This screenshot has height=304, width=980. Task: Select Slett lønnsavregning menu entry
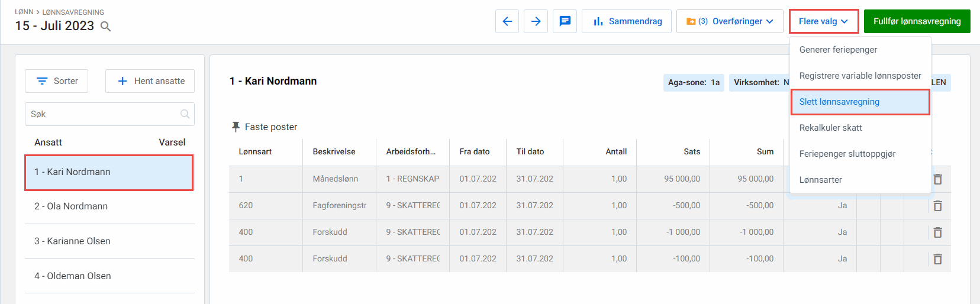tap(839, 102)
